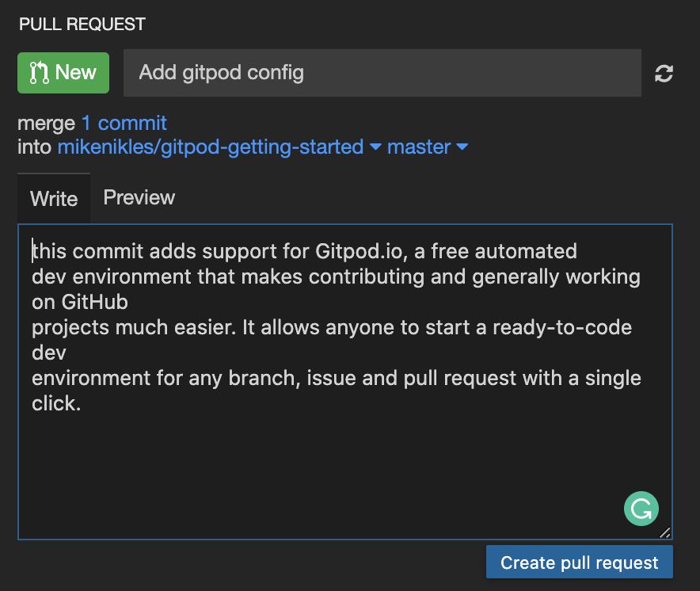The width and height of the screenshot is (700, 591).
Task: Click the resize handle of the description box
Action: (x=664, y=532)
